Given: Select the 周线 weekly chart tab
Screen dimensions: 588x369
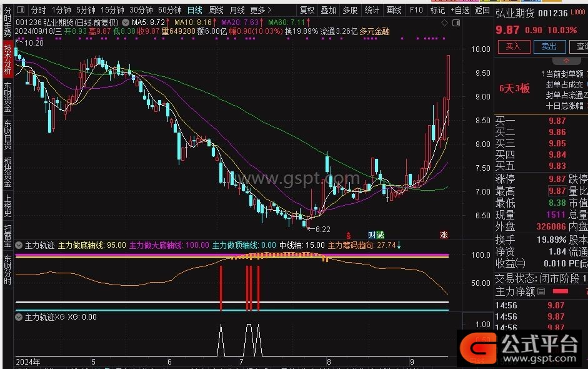Looking at the screenshot, I should click(x=216, y=10).
